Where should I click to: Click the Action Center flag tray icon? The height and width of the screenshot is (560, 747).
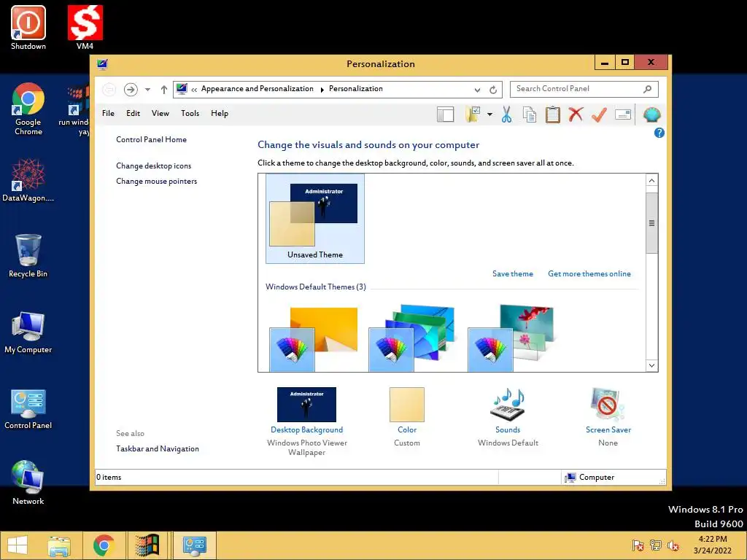[638, 545]
